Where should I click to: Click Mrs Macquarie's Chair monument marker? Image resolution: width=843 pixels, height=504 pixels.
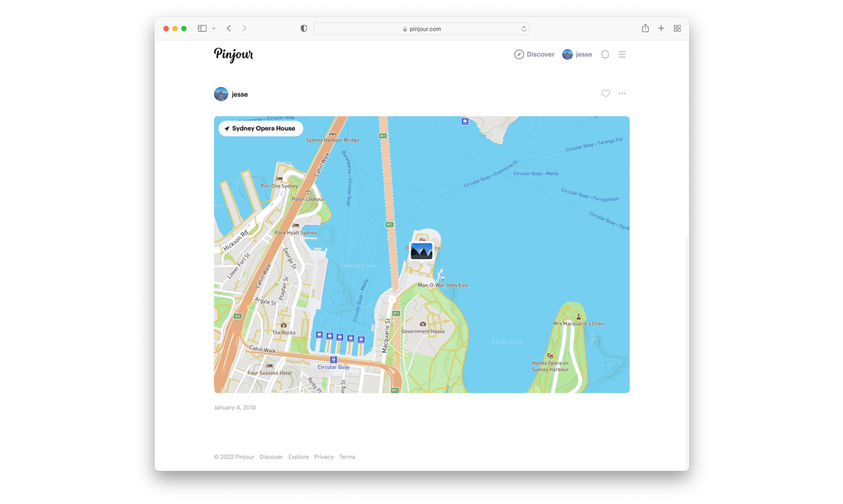[579, 316]
